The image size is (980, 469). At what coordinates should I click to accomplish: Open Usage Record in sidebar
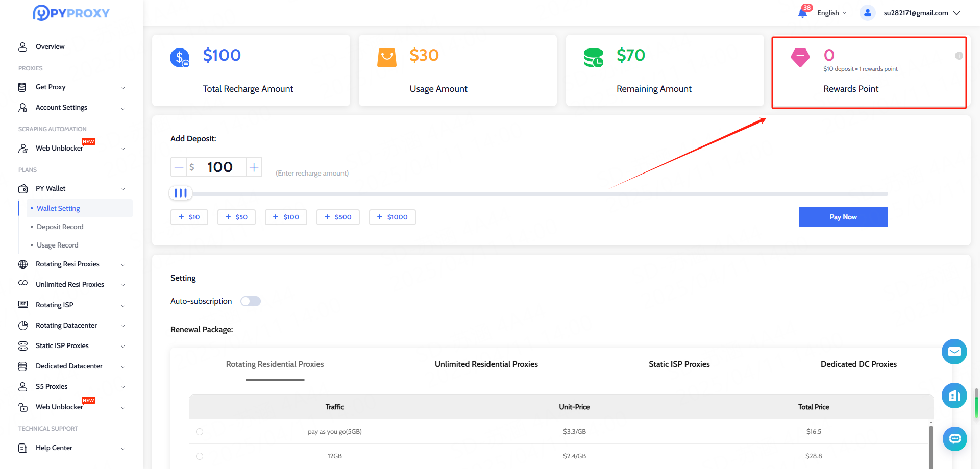[x=58, y=245]
